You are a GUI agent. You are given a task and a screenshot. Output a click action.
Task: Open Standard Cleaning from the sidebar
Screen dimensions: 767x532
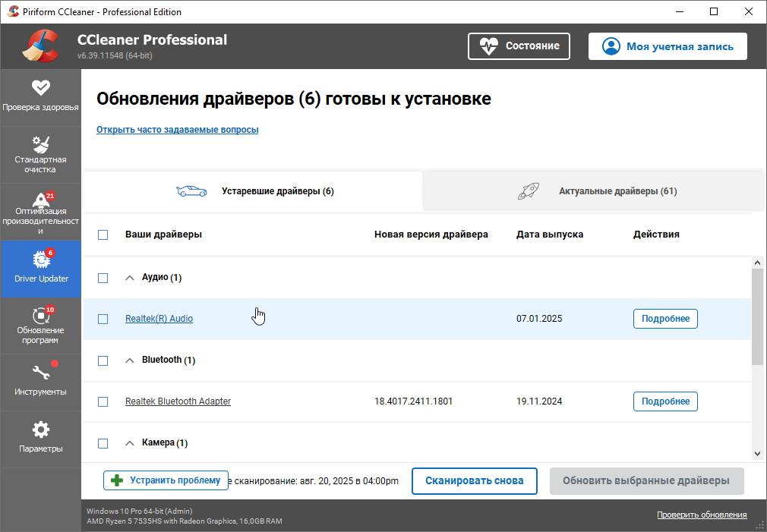[40, 155]
